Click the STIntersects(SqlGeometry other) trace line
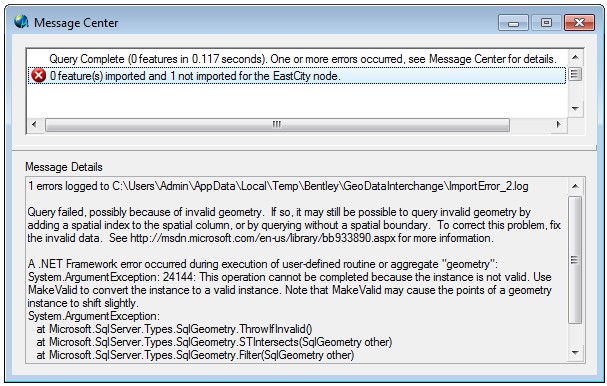Viewport: 607px width, 386px height. pos(214,342)
